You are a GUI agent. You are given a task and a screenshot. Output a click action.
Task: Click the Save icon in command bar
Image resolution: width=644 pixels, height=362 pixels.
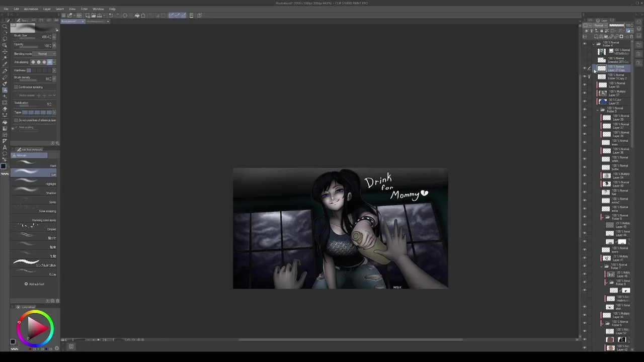pos(99,15)
